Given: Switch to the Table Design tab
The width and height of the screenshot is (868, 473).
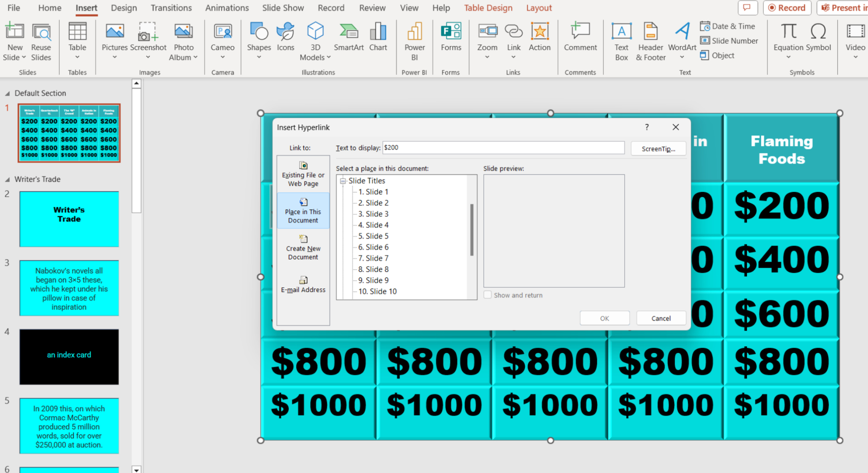Looking at the screenshot, I should [488, 8].
